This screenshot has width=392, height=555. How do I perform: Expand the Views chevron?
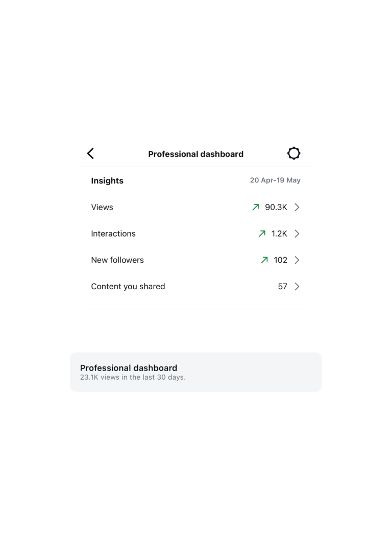[297, 207]
